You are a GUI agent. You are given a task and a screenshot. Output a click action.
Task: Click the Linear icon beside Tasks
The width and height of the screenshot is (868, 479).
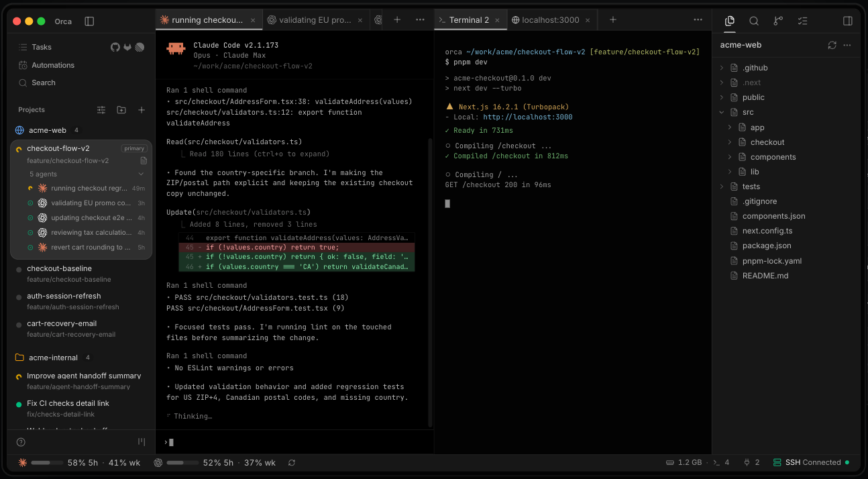140,47
